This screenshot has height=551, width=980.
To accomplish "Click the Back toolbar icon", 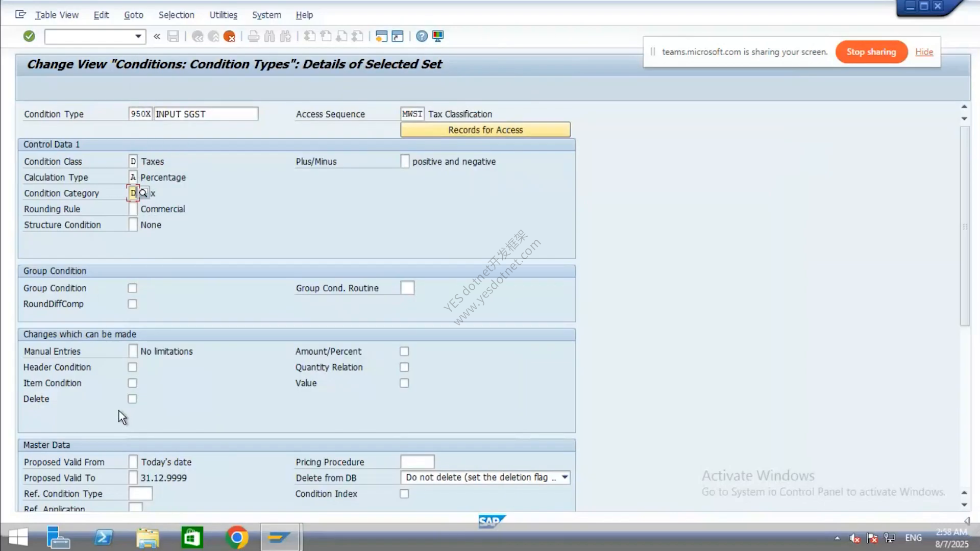I will (198, 36).
